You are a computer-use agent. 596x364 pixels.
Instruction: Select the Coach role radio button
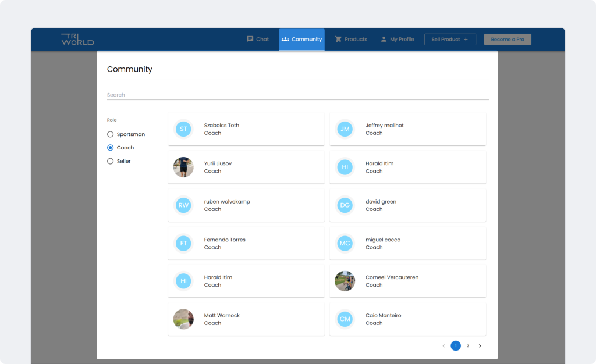(x=111, y=148)
